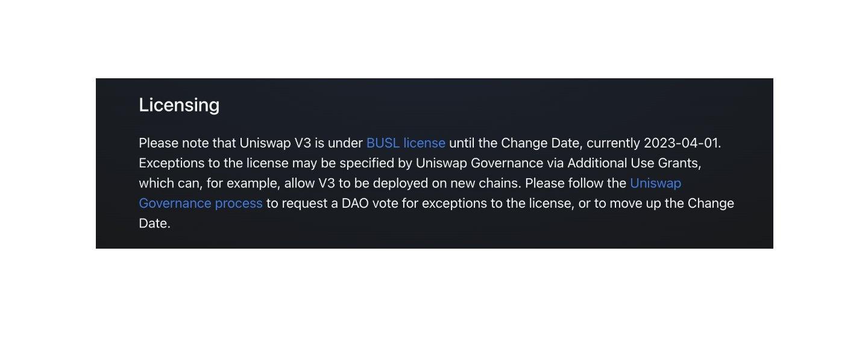Click the word "currently"
Viewport: 868px width, 342px height.
[x=613, y=143]
